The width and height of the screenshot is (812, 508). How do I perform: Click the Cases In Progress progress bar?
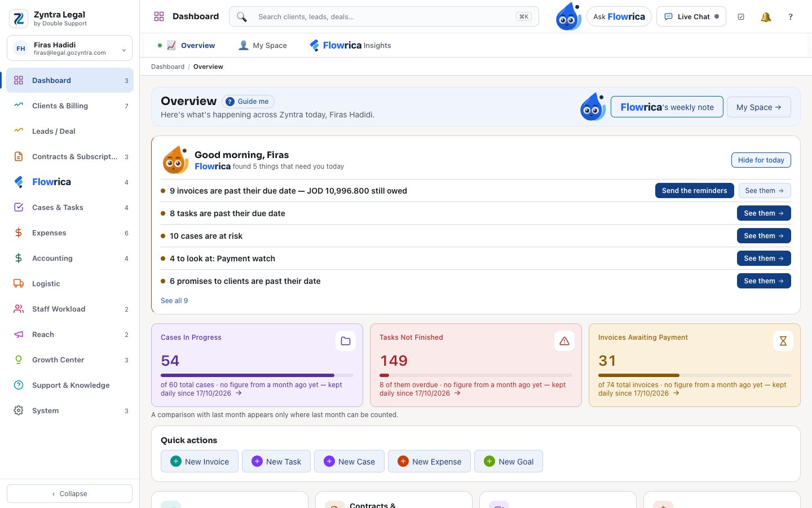coord(257,375)
